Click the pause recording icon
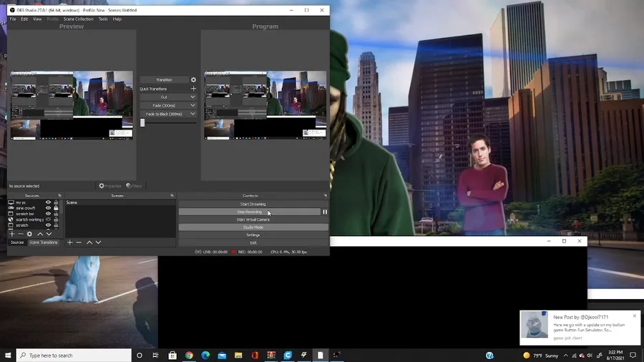This screenshot has width=644, height=362. coord(325,212)
